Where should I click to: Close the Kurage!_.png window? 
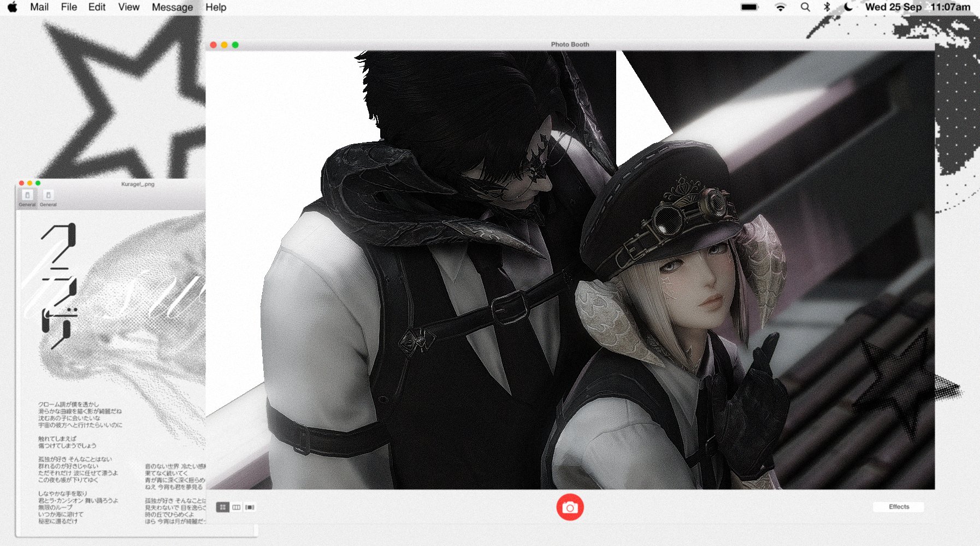pyautogui.click(x=21, y=183)
